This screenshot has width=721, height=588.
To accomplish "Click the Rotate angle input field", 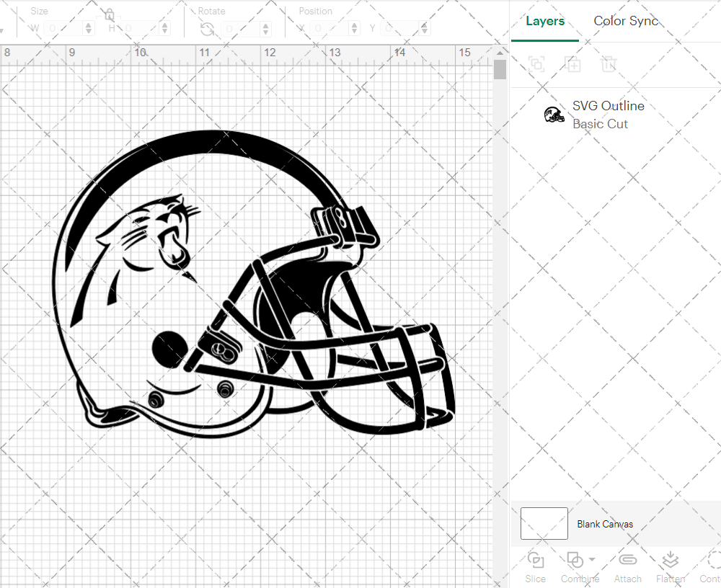I will pos(241,29).
